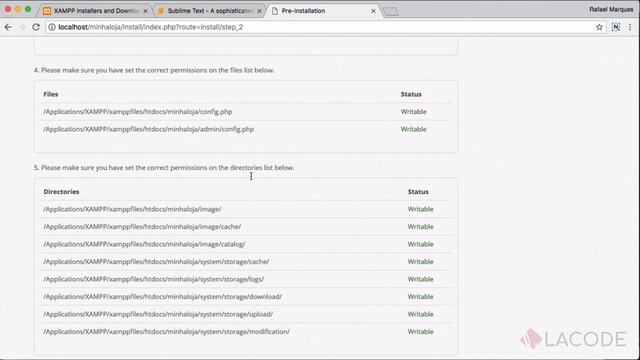The width and height of the screenshot is (640, 360).
Task: Click the minhaloja/admin/config.php file path
Action: click(x=149, y=129)
